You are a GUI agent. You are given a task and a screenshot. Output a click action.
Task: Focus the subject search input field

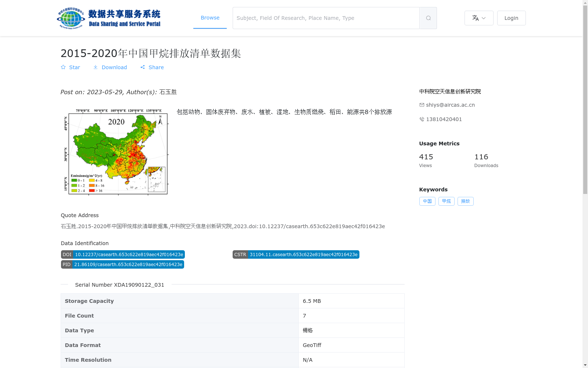coord(326,18)
